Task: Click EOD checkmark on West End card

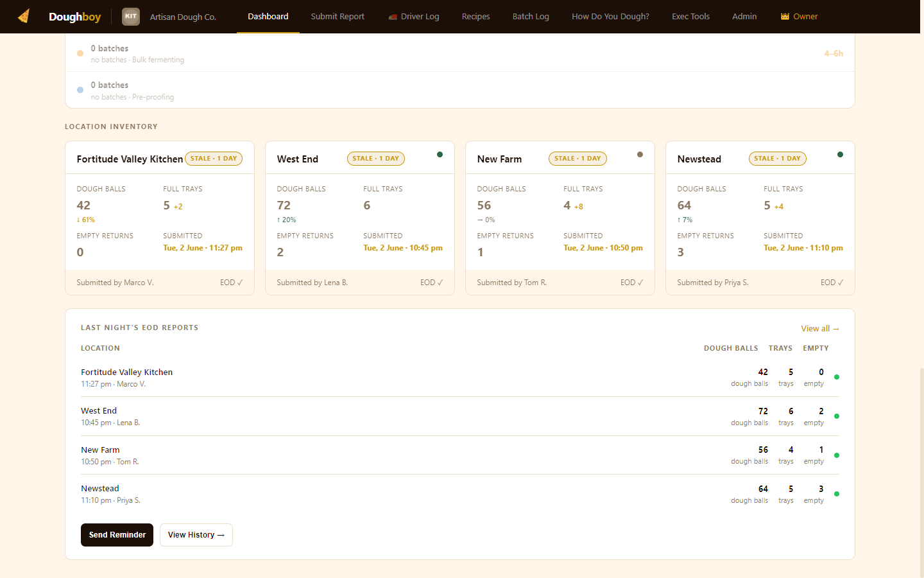Action: point(431,283)
